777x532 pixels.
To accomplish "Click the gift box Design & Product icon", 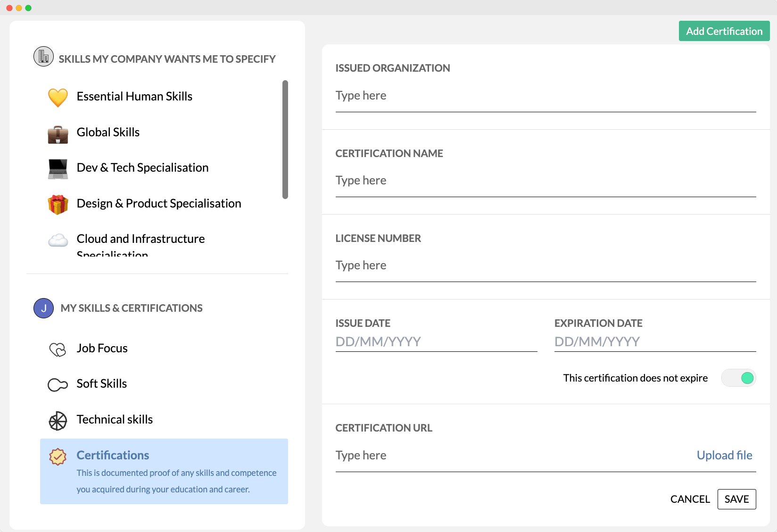I will 58,205.
